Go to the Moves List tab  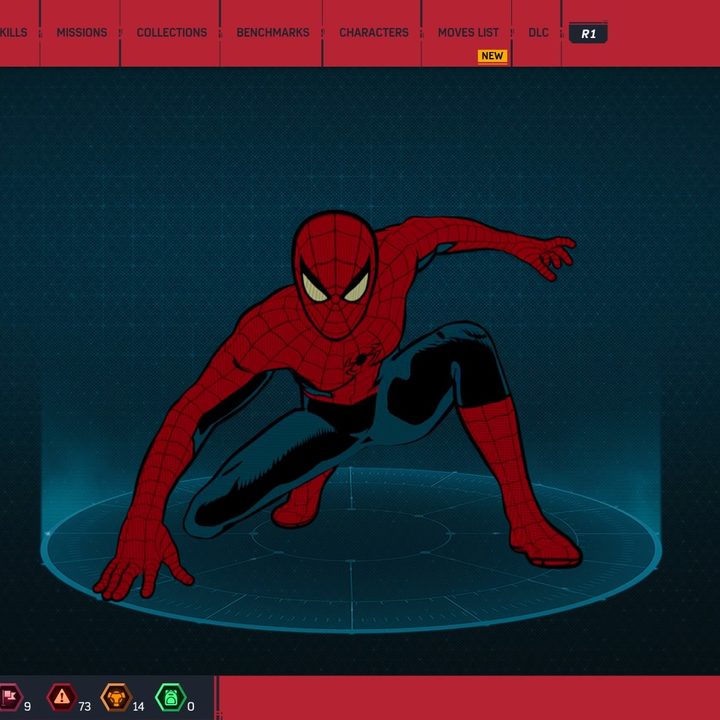pyautogui.click(x=468, y=33)
